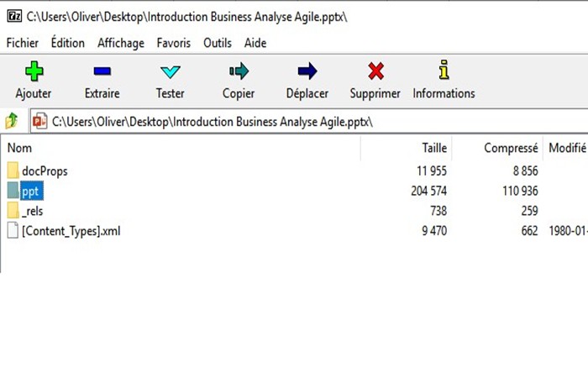Click the red Supprimer X icon
This screenshot has width=588, height=378.
coord(375,71)
